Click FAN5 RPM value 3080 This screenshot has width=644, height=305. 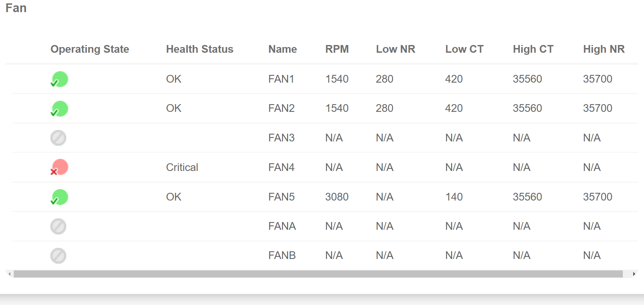pos(337,197)
